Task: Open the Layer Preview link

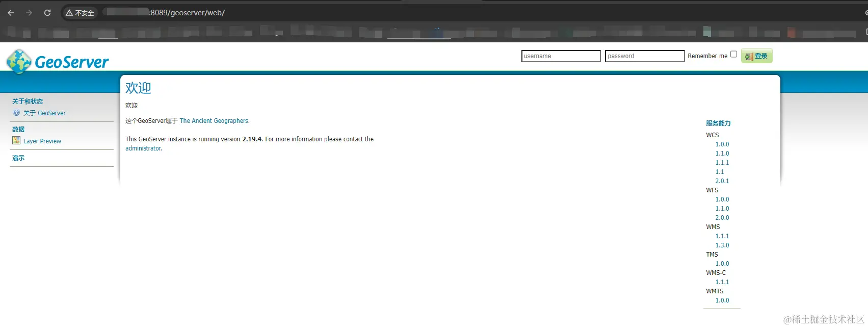Action: (42, 141)
